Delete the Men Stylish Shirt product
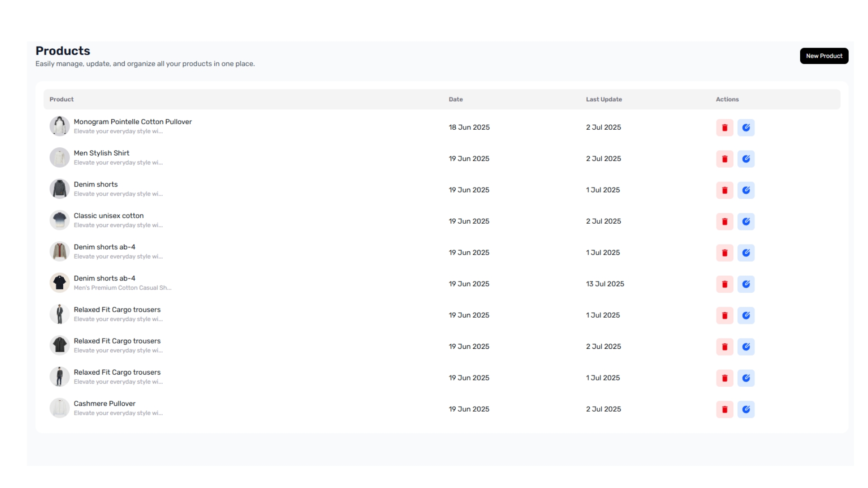868x488 pixels. (x=724, y=159)
